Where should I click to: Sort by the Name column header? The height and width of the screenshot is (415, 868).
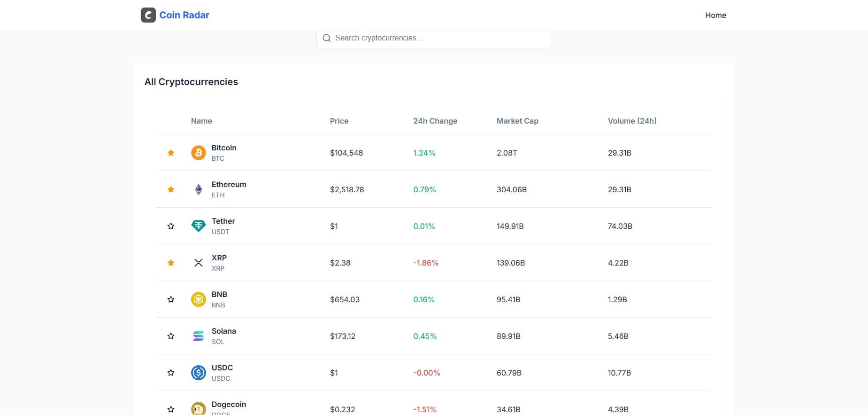[201, 121]
